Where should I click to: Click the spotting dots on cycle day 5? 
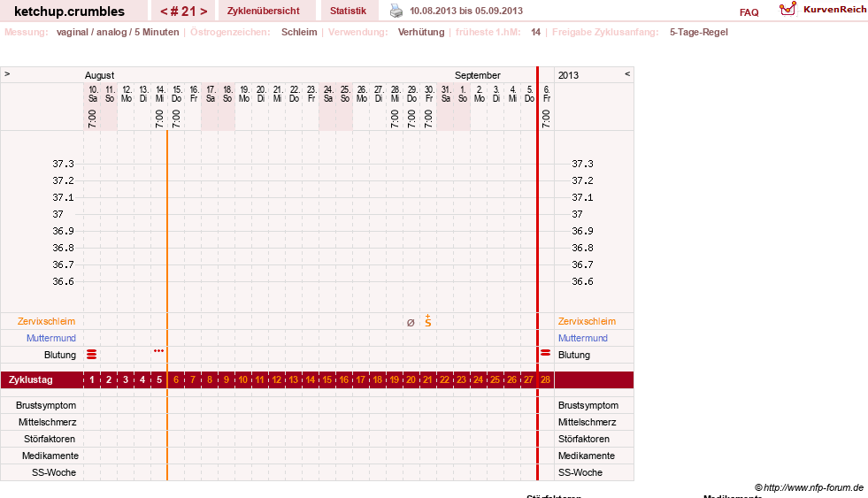tap(159, 351)
